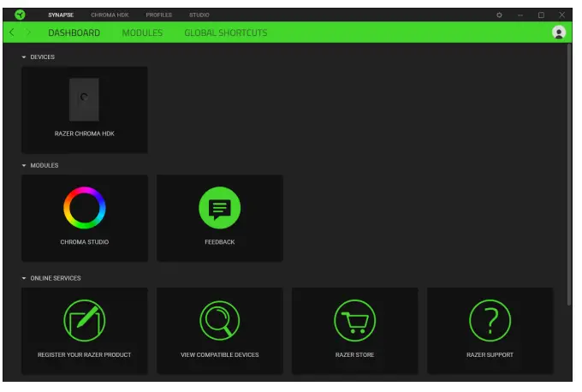Maximize the Synapse window

(x=541, y=15)
